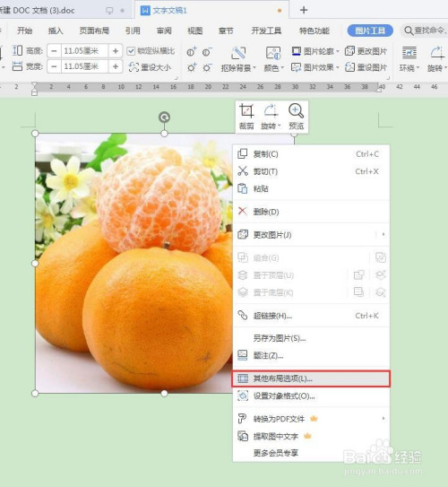Click the bottom-center resize handle of image
The image size is (448, 487).
pos(165,393)
